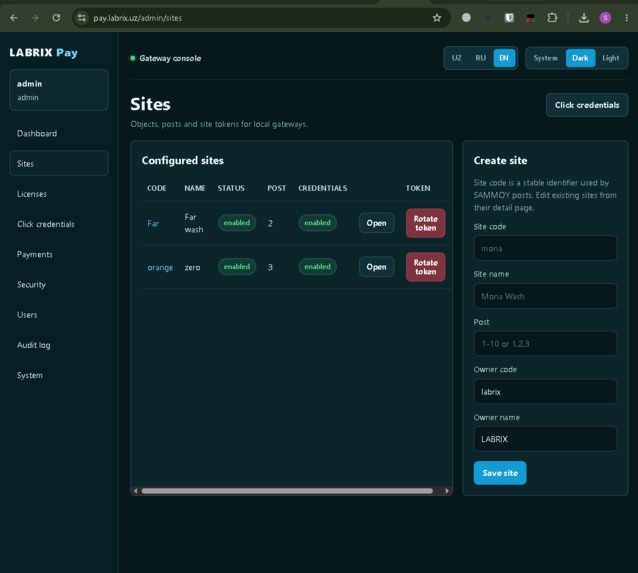Switch language to UZ
The image size is (638, 573).
457,58
